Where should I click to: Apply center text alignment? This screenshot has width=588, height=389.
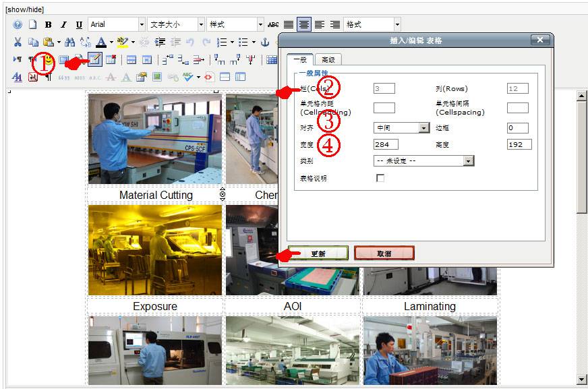tap(303, 25)
